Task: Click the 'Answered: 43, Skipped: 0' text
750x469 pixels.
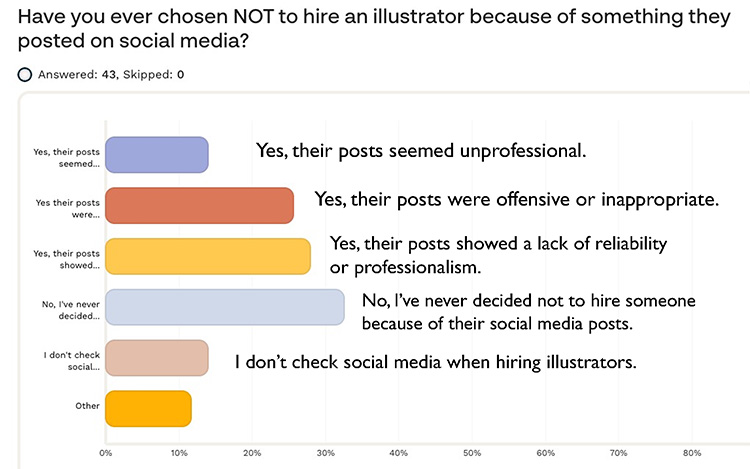Action: 110,74
